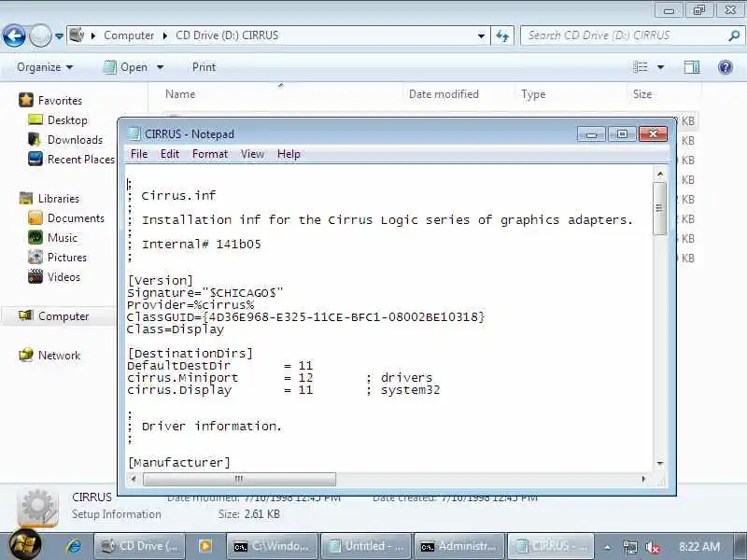This screenshot has height=560, width=747.
Task: Click the muted volume tray icon
Action: click(652, 547)
